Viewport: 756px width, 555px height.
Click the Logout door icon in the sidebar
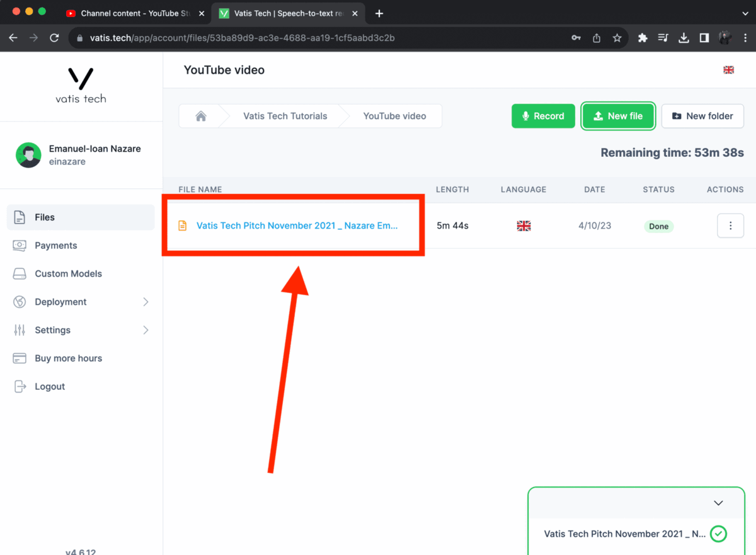(20, 387)
